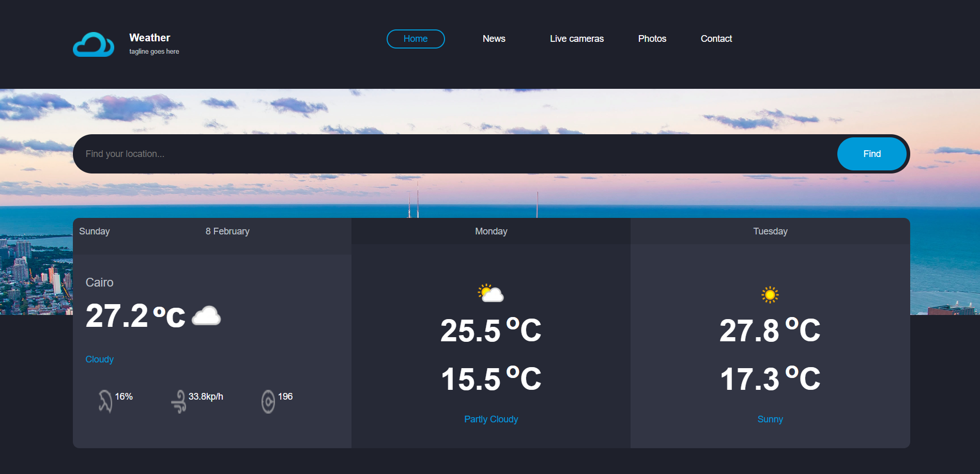980x474 pixels.
Task: Select the Sunday day label
Action: point(94,231)
